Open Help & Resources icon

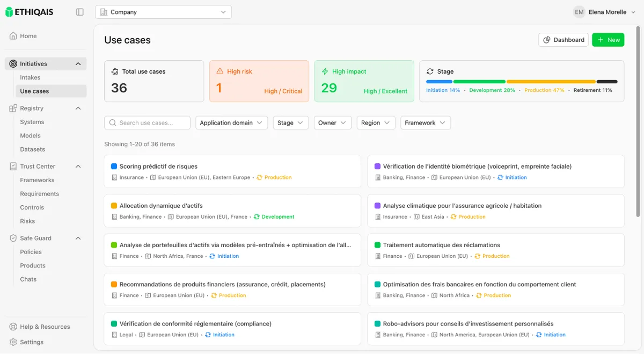[13, 327]
